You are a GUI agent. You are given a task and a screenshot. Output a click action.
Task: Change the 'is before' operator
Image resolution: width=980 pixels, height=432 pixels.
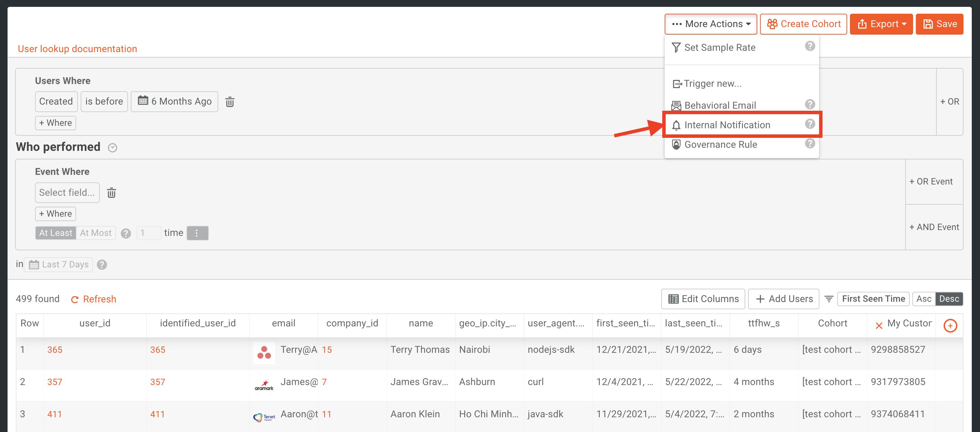coord(104,101)
